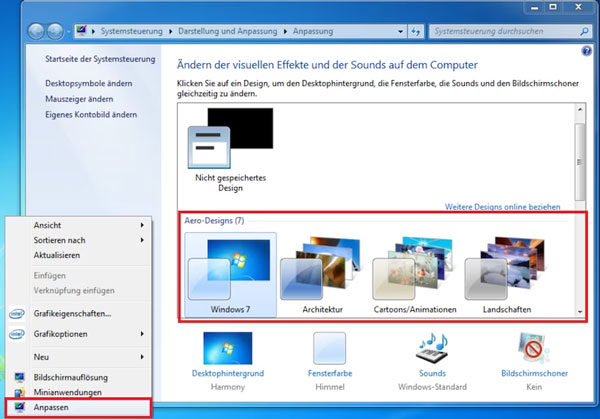Select the Windows 7 Aero design
Screen dimensions: 600x419
coord(230,275)
